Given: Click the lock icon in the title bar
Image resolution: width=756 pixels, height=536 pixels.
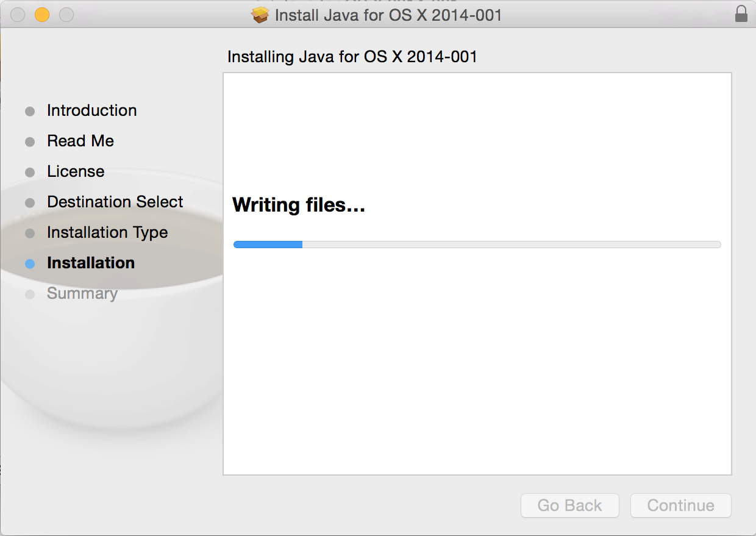Looking at the screenshot, I should pos(741,14).
